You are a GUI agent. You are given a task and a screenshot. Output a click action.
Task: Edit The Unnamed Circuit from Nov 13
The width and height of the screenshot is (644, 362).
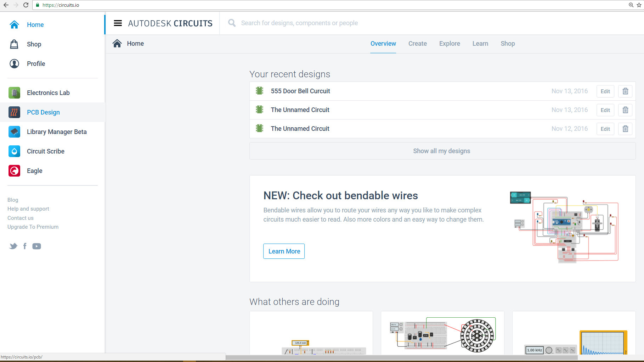[605, 110]
